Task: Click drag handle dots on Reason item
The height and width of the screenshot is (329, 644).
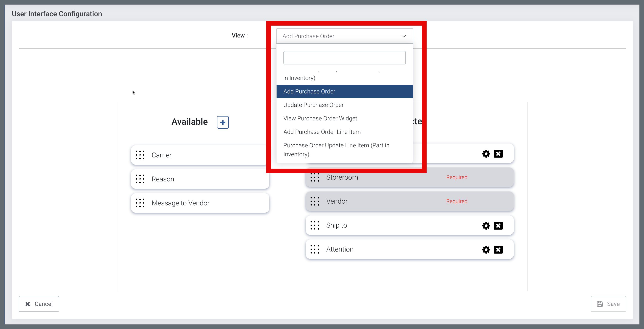Action: [140, 179]
